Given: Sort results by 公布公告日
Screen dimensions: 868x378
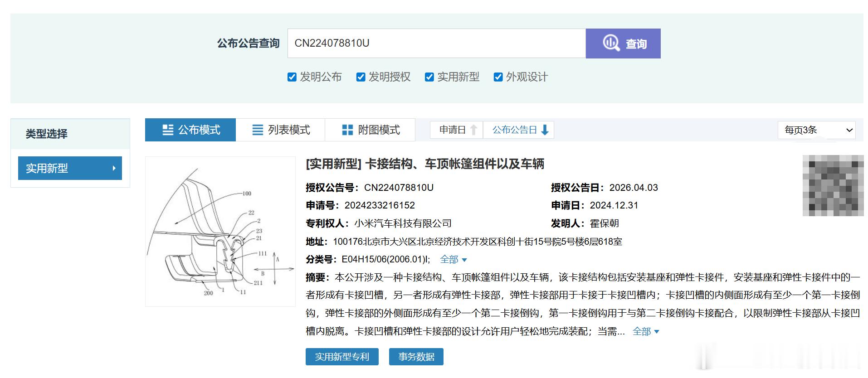Looking at the screenshot, I should pos(519,130).
